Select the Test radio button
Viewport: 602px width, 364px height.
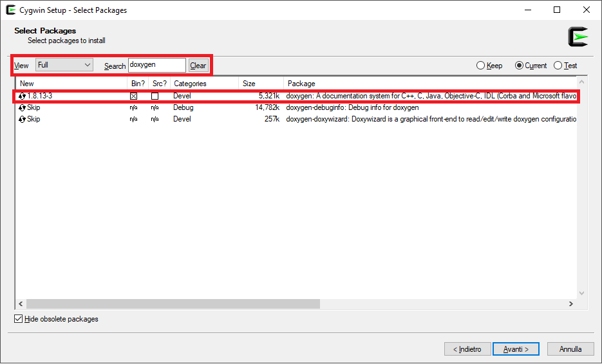558,66
